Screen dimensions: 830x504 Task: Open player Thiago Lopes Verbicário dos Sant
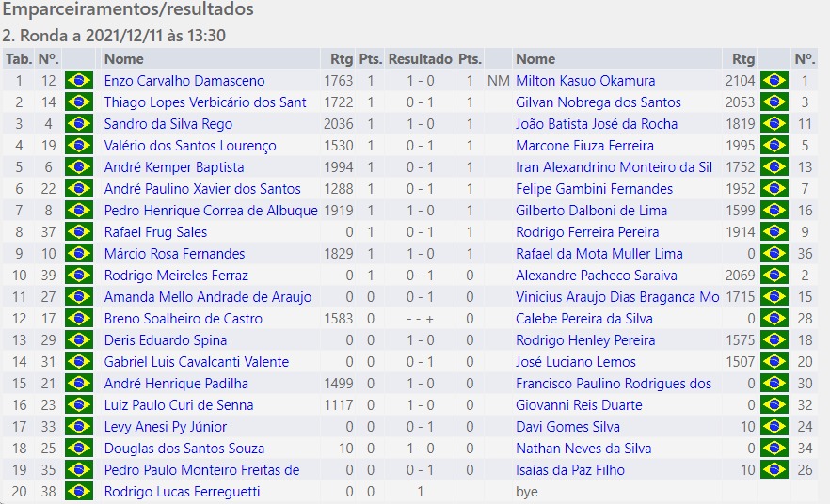coord(205,102)
